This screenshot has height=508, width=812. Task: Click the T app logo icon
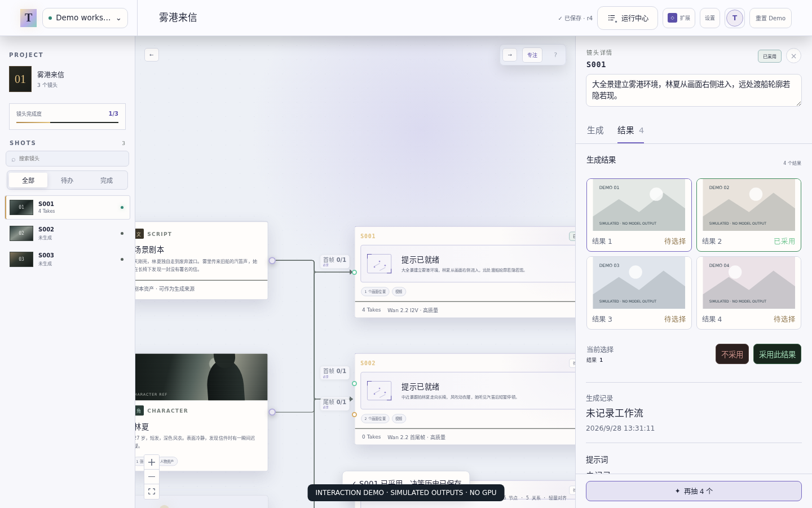coord(28,18)
